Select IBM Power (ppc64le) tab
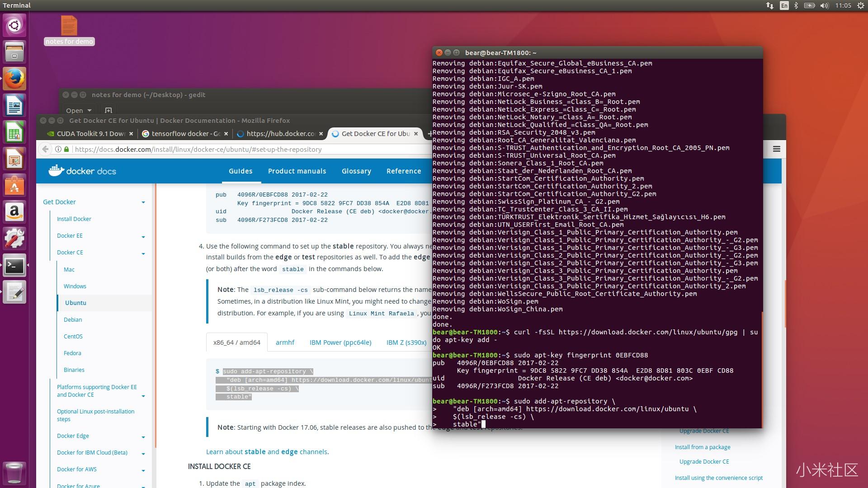The width and height of the screenshot is (868, 488). [x=340, y=343]
